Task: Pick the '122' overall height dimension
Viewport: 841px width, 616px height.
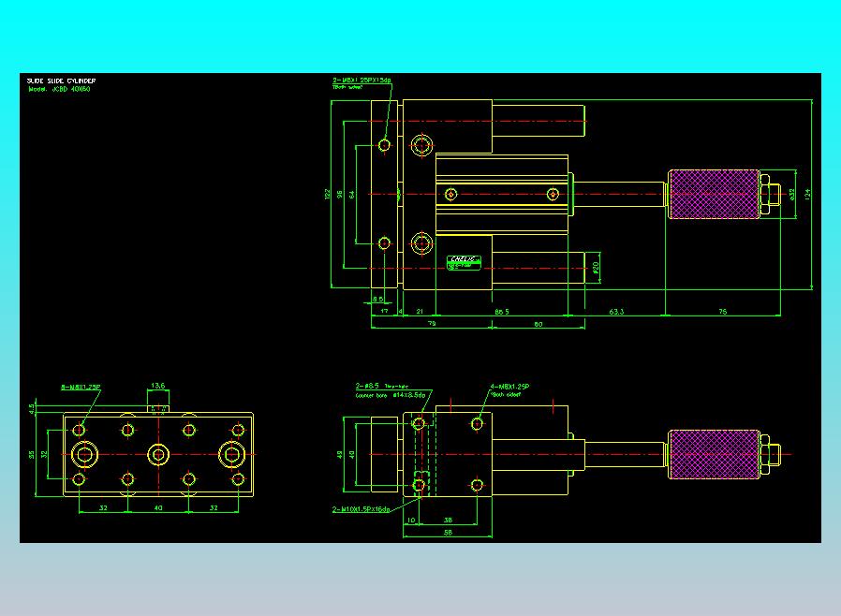Action: (x=327, y=194)
